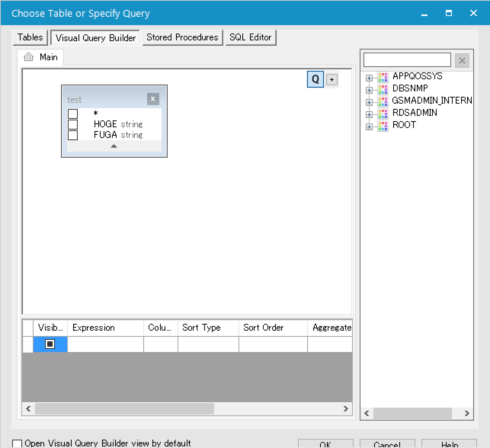Open the SQL Editor tab
Screen dimensions: 490x448
pos(250,37)
